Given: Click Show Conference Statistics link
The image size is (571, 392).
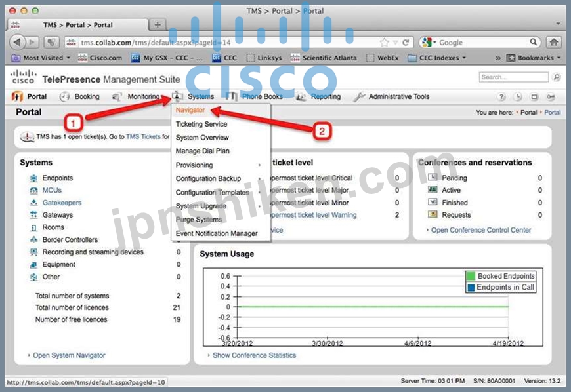Looking at the screenshot, I should tap(254, 355).
